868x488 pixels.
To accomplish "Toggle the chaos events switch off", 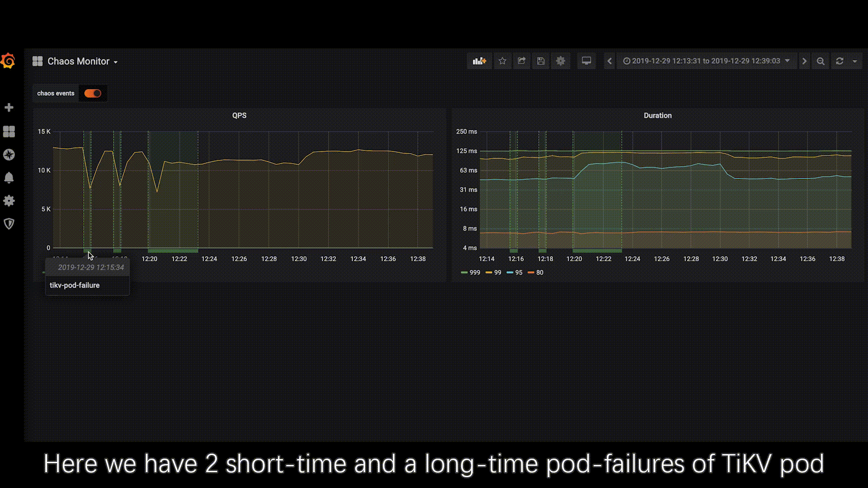I will (93, 94).
